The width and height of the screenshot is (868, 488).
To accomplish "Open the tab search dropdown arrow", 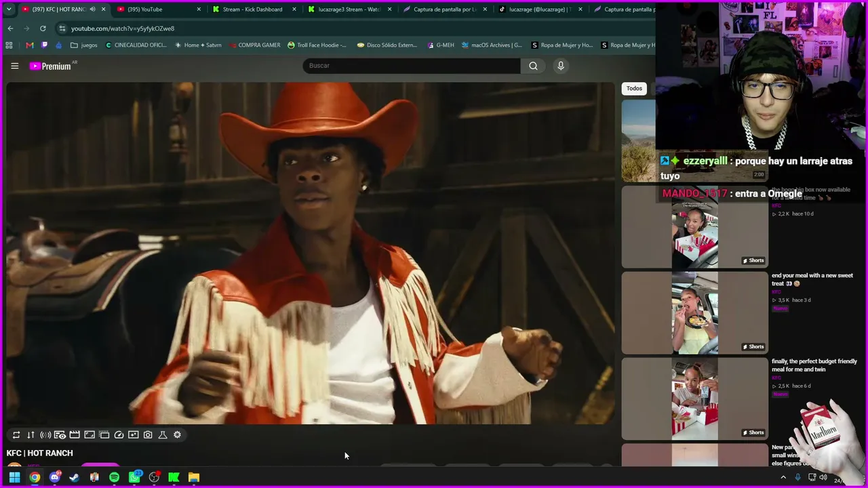I will (9, 9).
